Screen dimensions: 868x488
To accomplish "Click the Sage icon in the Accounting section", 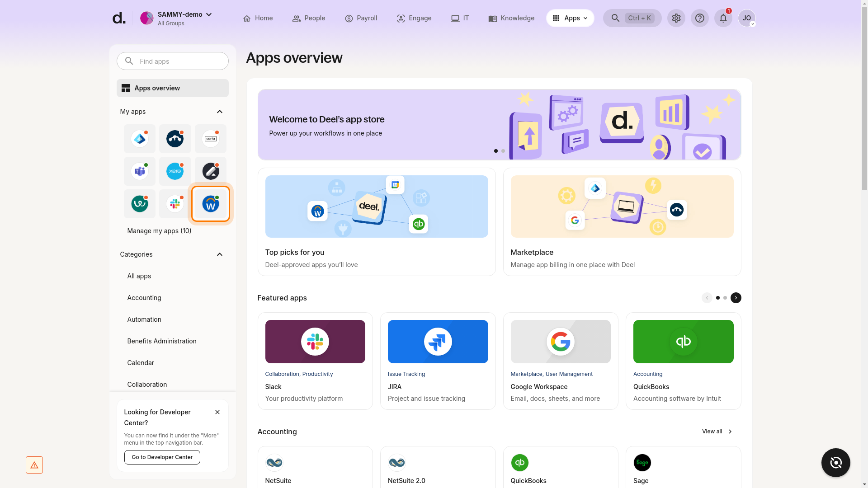I will [642, 463].
